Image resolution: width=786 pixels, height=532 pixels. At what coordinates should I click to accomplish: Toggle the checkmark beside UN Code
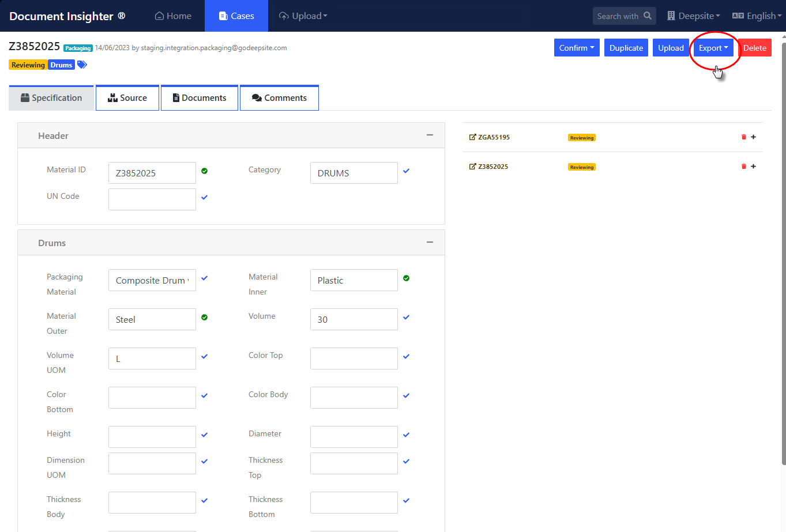pos(205,197)
